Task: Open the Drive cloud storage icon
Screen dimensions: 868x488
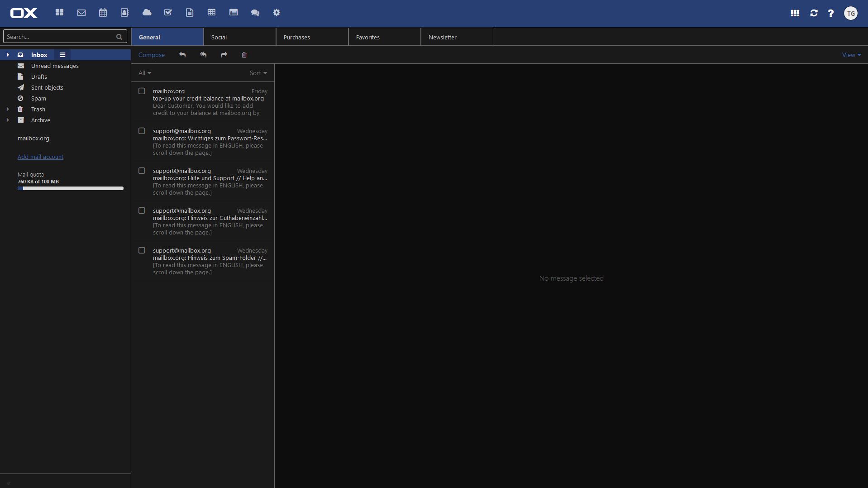Action: point(147,13)
